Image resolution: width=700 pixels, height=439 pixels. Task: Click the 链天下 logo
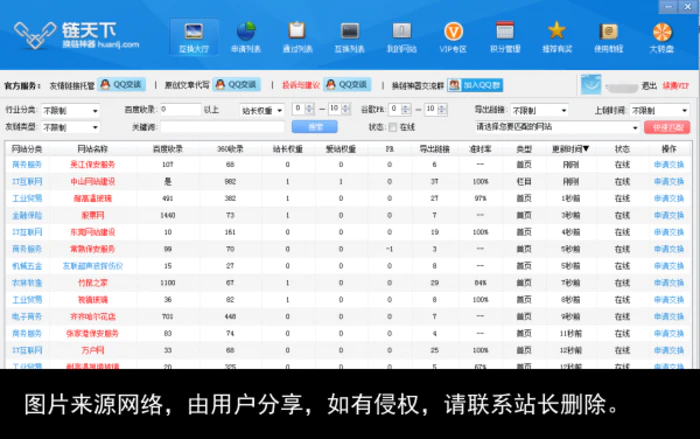76,35
